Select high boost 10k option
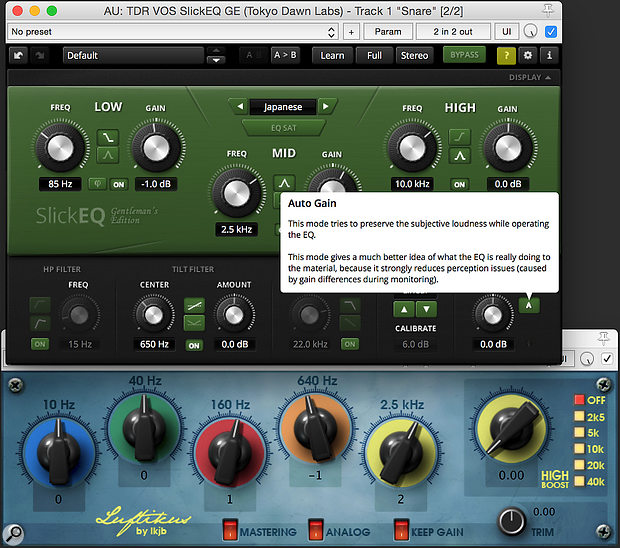 point(579,448)
